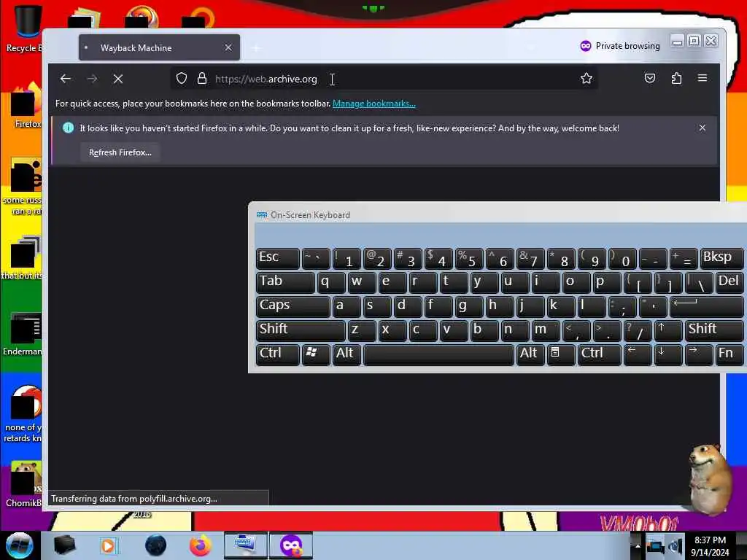Switch to On-Screen Keyboard taskbar button
This screenshot has width=747, height=560.
click(245, 545)
